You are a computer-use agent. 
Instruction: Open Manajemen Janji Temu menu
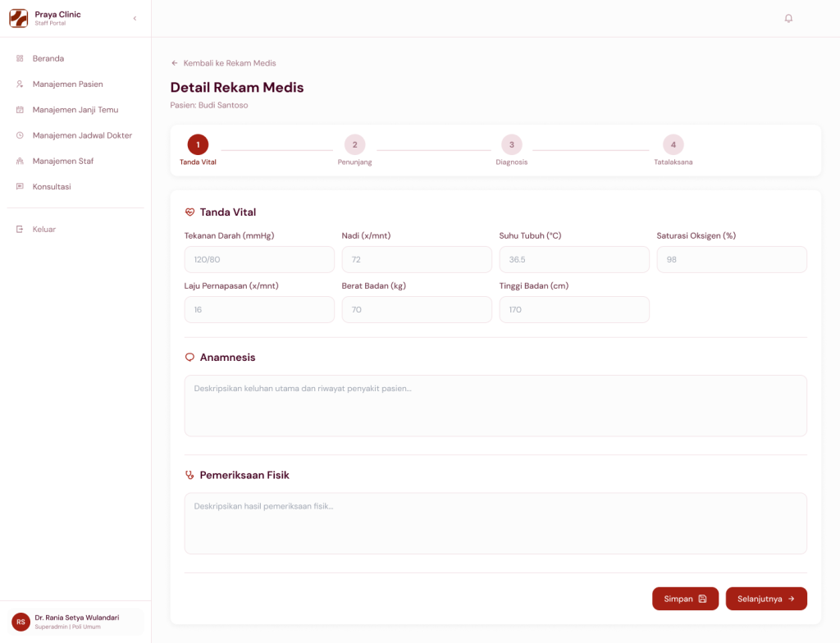[x=75, y=110]
